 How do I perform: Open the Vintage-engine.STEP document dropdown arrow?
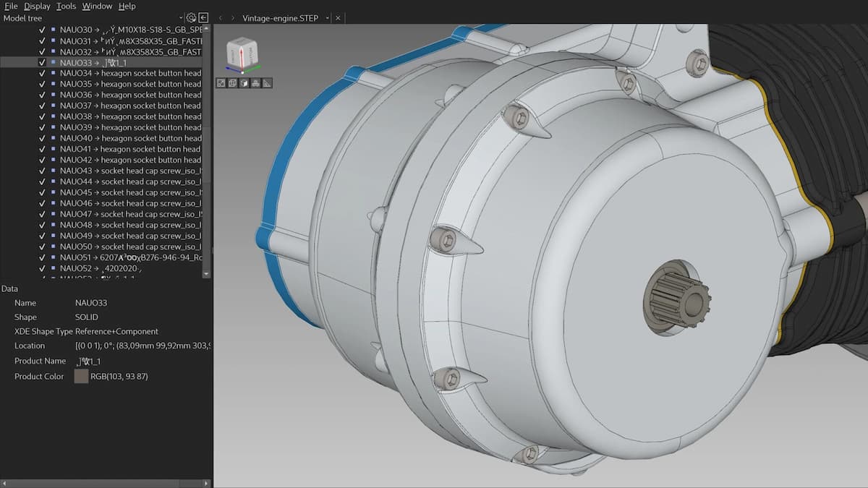tap(327, 18)
